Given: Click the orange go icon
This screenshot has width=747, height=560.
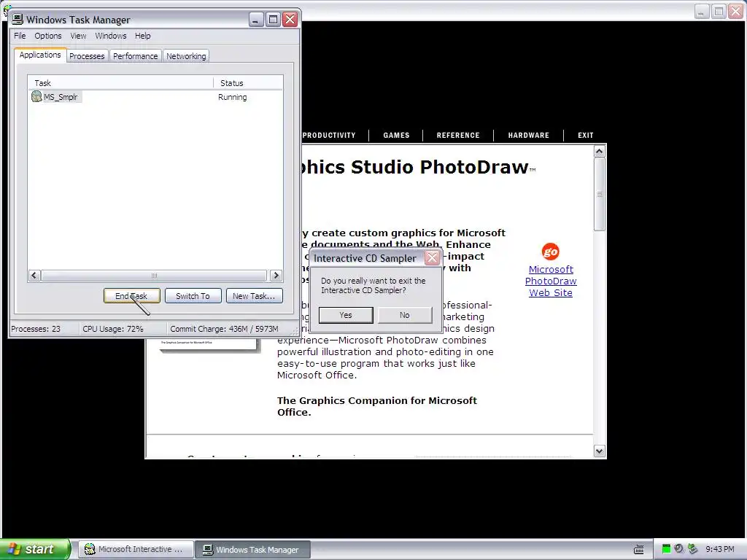Looking at the screenshot, I should click(x=550, y=252).
